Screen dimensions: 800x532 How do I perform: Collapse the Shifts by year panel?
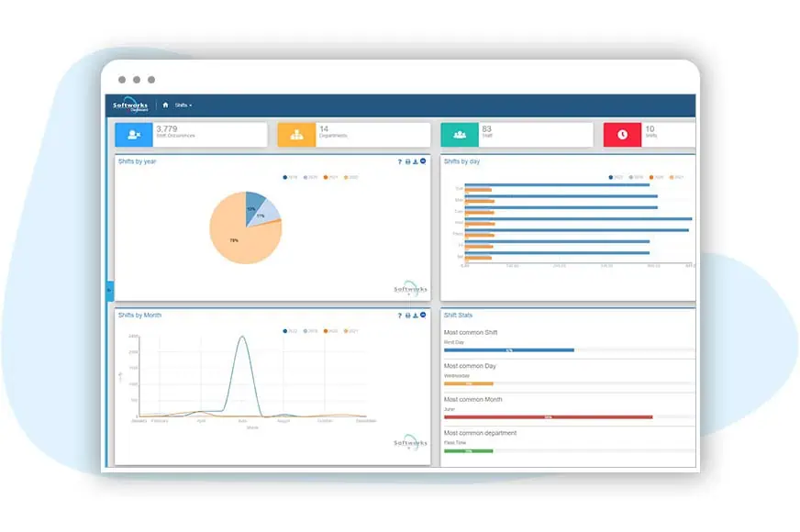tap(423, 161)
